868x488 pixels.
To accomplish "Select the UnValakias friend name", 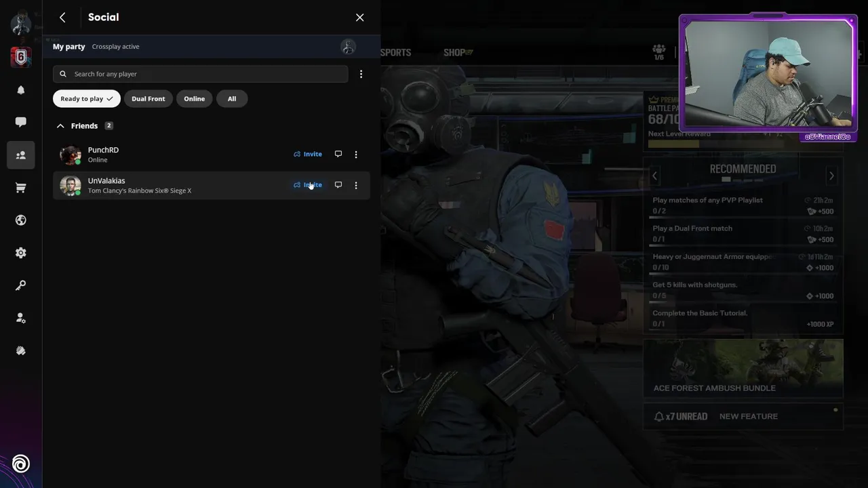I will (106, 181).
